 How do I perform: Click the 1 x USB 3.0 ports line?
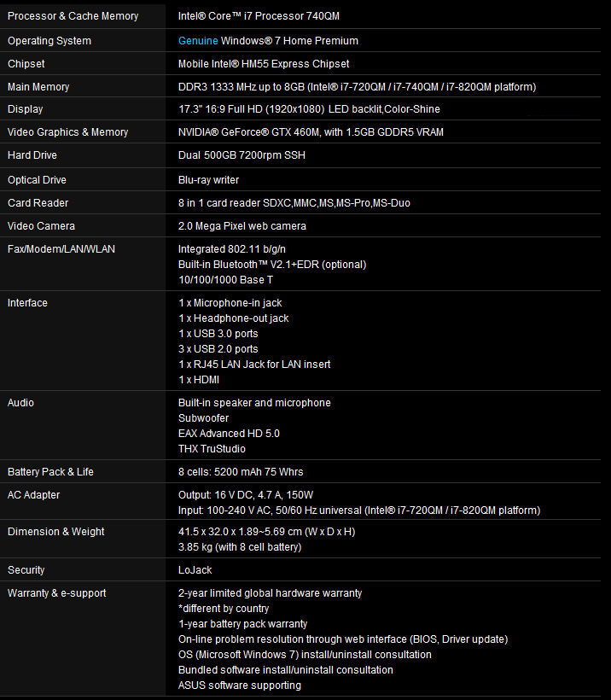coord(218,334)
